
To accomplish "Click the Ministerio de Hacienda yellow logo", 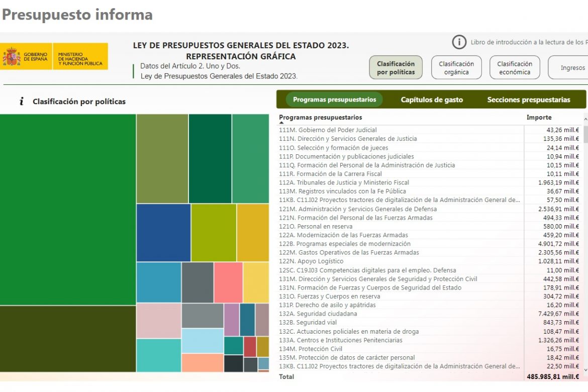I will click(x=80, y=57).
